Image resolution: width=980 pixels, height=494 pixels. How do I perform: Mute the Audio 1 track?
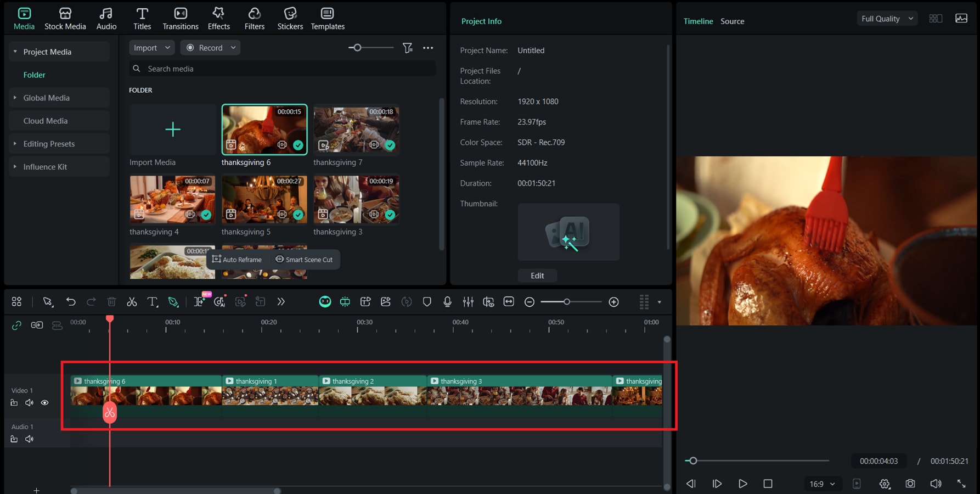(x=30, y=439)
